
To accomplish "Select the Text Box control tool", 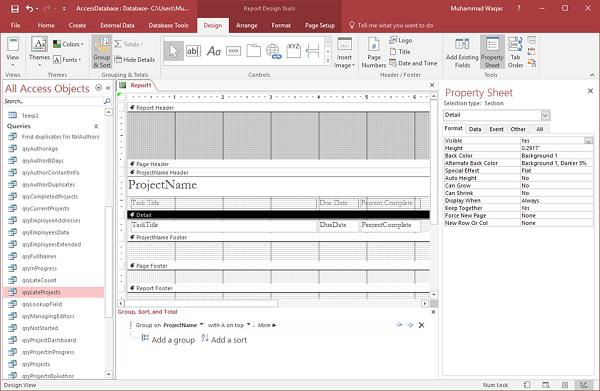I will (x=193, y=51).
